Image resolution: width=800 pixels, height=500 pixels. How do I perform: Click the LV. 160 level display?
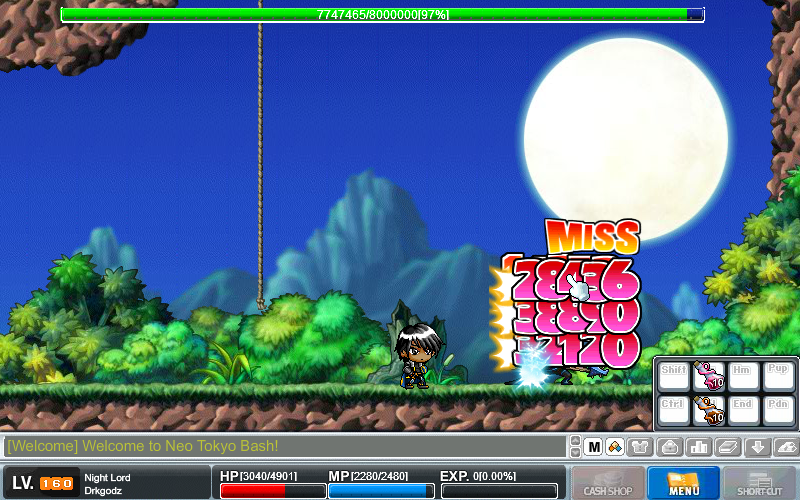[x=42, y=483]
